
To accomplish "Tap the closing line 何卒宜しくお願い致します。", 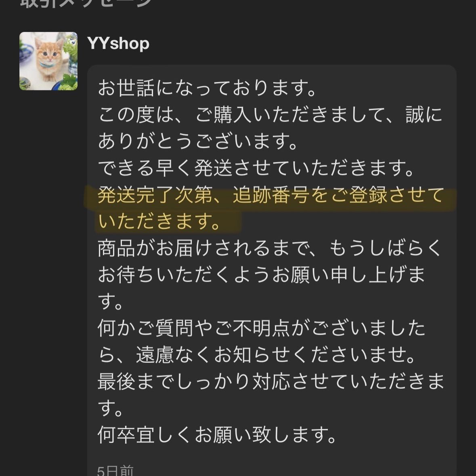I will (217, 435).
